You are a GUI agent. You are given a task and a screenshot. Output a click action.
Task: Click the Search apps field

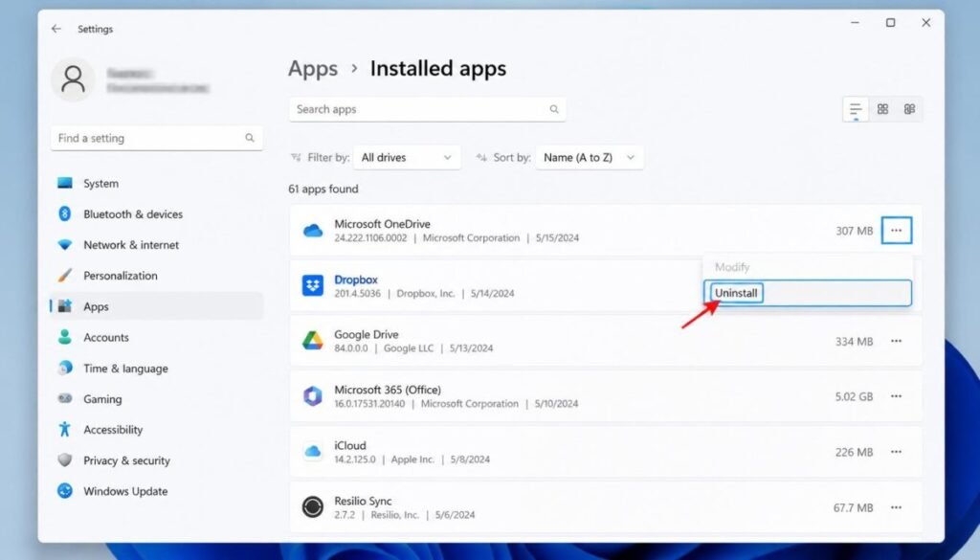pos(428,109)
